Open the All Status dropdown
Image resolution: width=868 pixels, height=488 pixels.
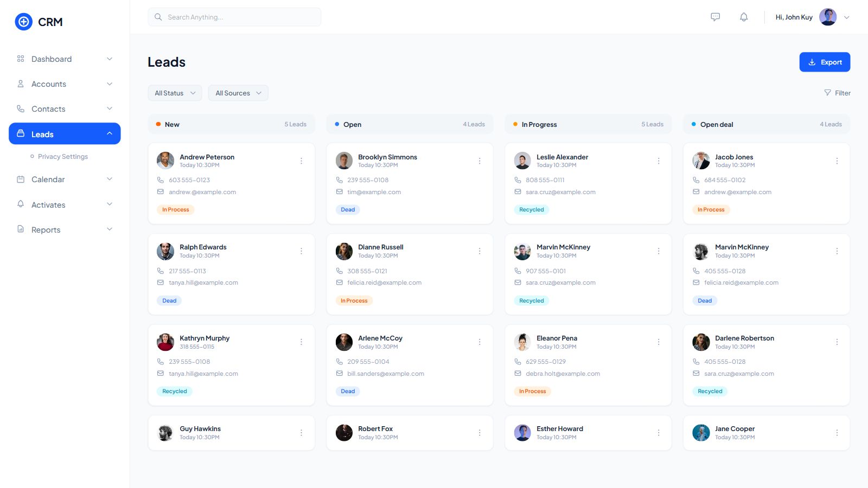tap(175, 93)
